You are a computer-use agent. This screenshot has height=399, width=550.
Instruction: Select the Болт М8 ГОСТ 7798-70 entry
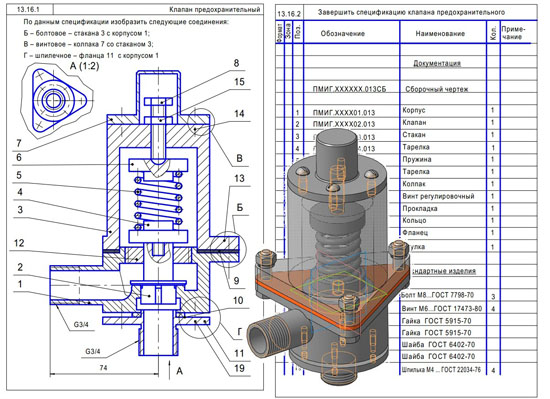coord(437,295)
